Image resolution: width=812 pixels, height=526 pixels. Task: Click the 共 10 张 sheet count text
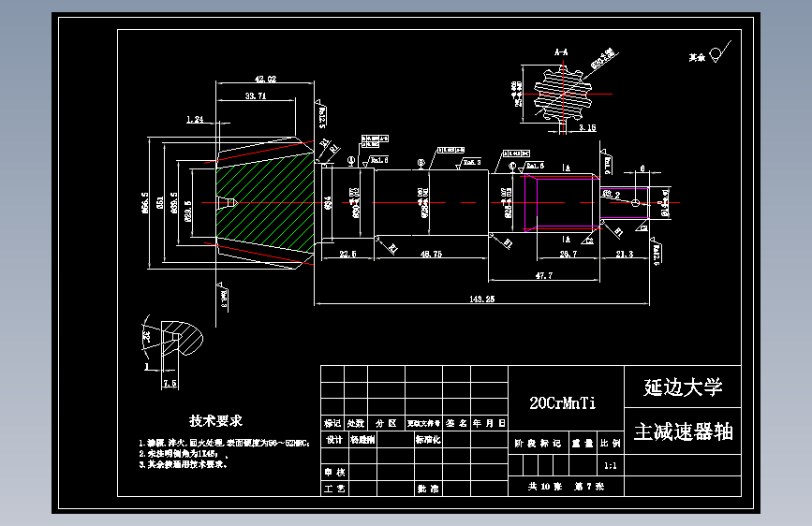click(545, 486)
